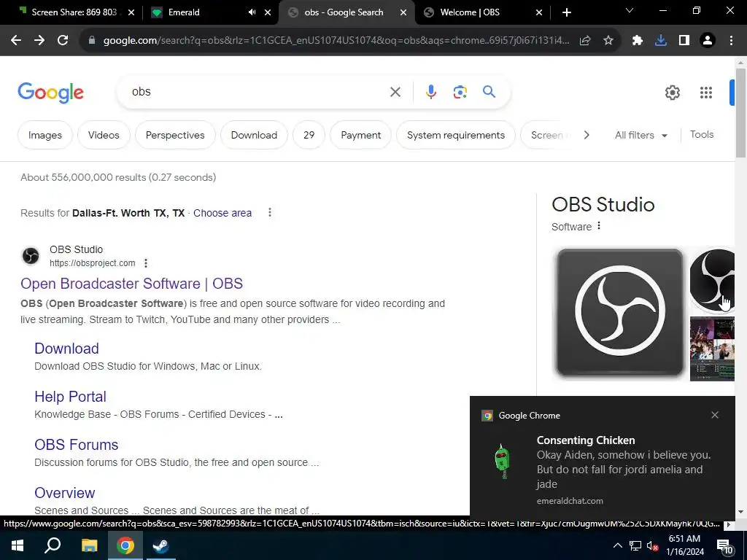Expand the All filters dropdown
The image size is (747, 560).
(640, 135)
